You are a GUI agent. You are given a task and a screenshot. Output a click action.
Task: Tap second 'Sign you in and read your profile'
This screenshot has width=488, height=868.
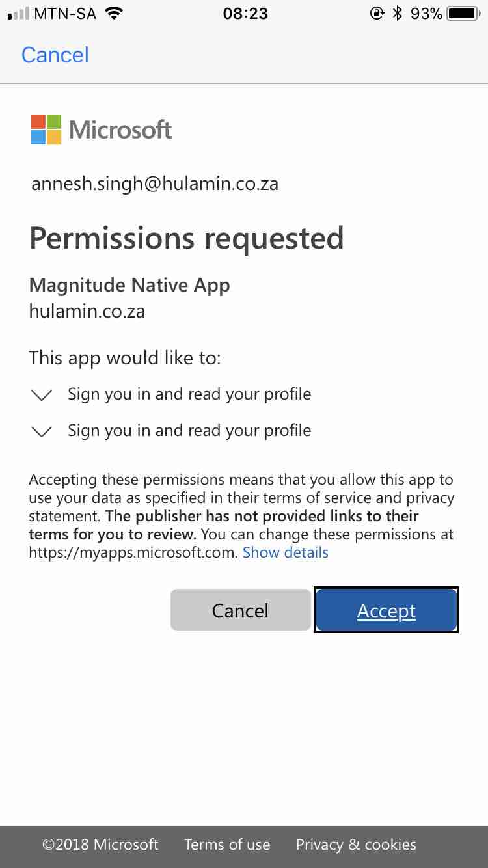click(x=189, y=431)
